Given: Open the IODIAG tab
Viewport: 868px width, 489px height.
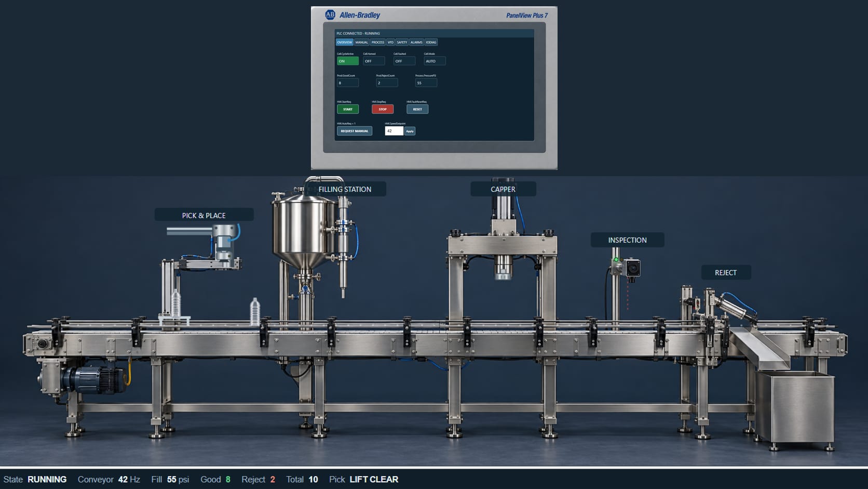Looking at the screenshot, I should point(431,42).
